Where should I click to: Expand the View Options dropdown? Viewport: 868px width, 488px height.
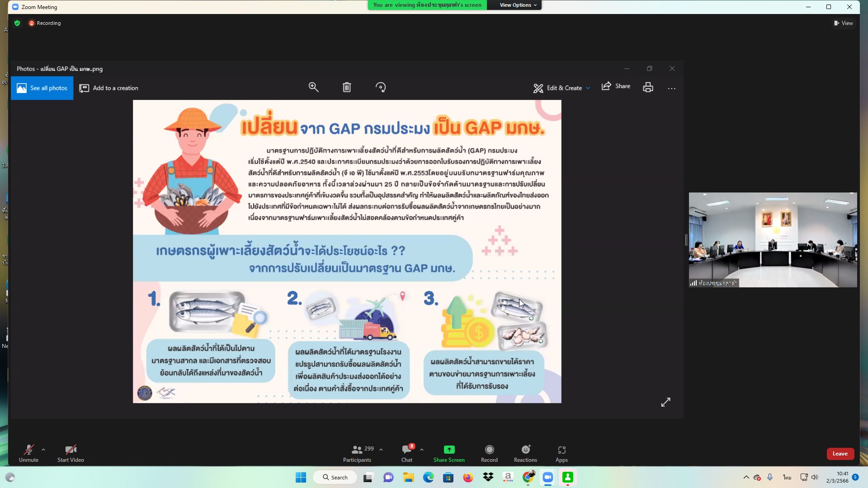pyautogui.click(x=518, y=5)
